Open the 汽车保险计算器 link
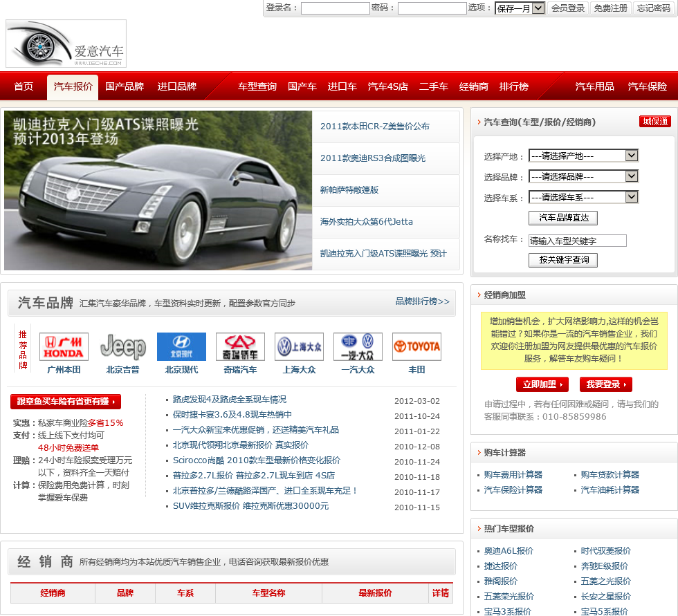Viewport: 678px width, 616px height. click(x=513, y=489)
